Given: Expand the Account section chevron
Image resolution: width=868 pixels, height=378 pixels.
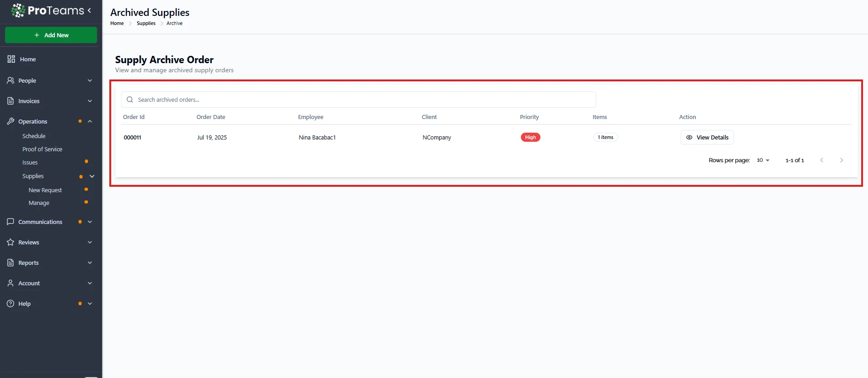Looking at the screenshot, I should coord(90,283).
